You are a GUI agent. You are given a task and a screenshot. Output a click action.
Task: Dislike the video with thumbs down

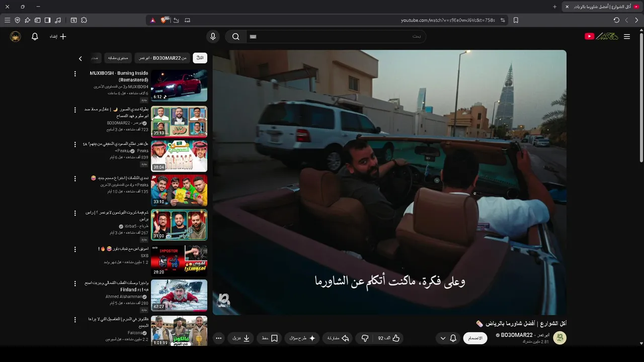[x=365, y=338]
